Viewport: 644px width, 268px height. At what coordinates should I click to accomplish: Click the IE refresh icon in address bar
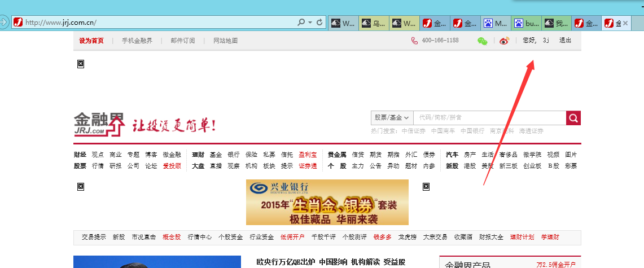click(x=319, y=23)
